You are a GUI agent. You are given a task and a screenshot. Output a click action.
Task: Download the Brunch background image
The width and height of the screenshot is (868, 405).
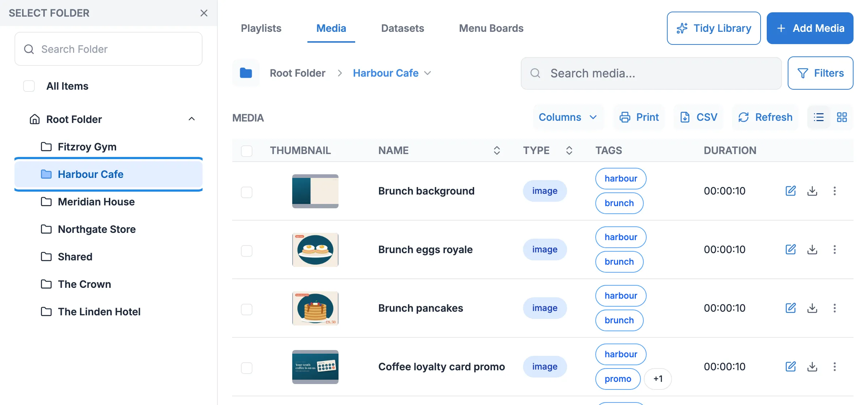click(x=812, y=191)
